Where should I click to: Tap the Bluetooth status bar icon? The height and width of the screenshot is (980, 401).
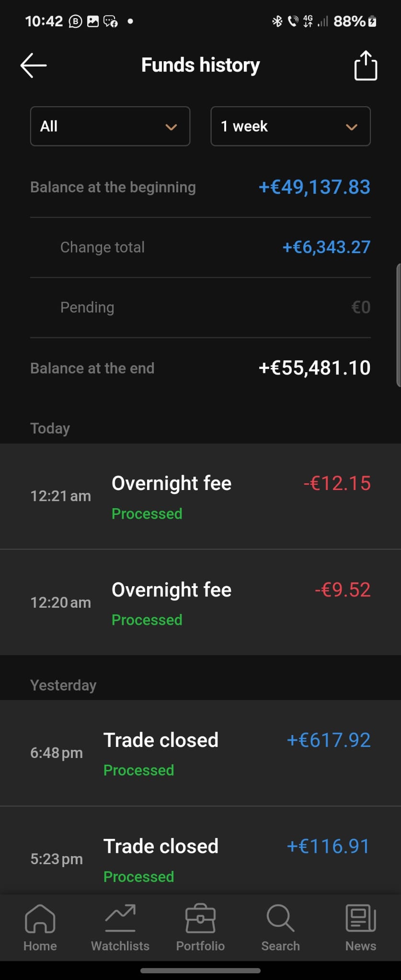[277, 21]
